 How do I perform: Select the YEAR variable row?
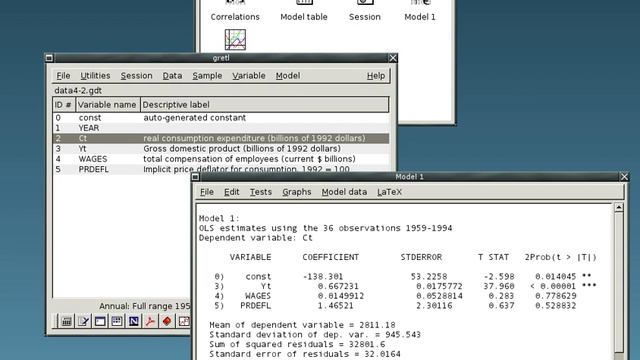click(221, 128)
